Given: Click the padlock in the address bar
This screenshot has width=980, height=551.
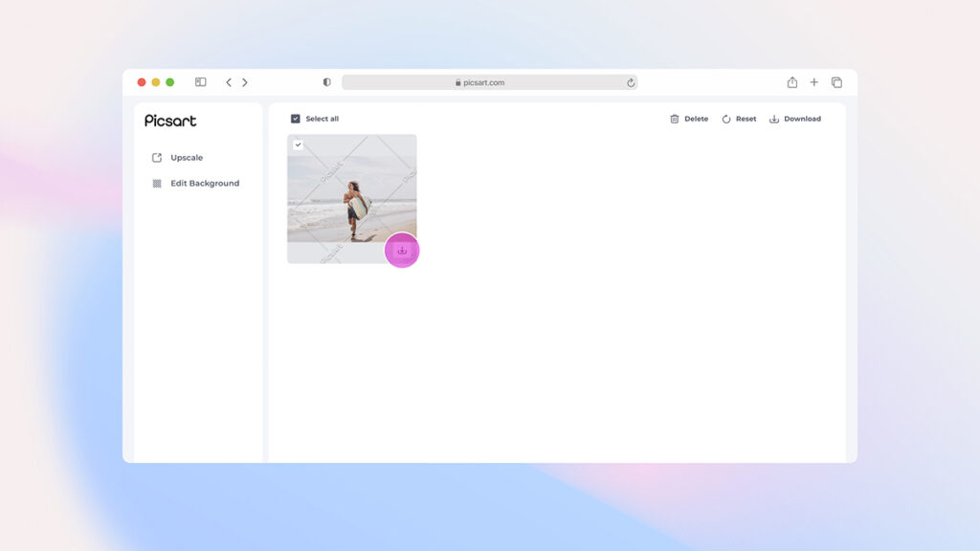Looking at the screenshot, I should pyautogui.click(x=457, y=82).
